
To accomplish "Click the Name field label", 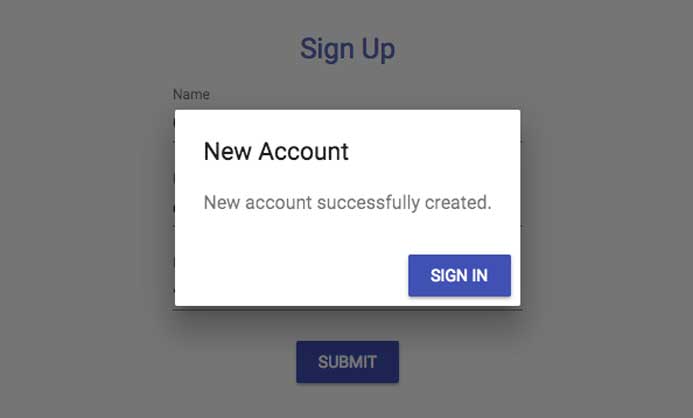I will 191,94.
